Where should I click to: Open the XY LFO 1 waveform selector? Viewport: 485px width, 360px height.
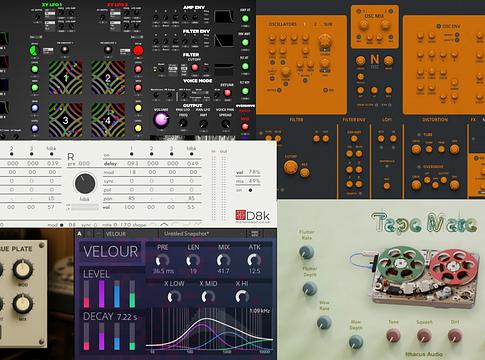[x=50, y=14]
